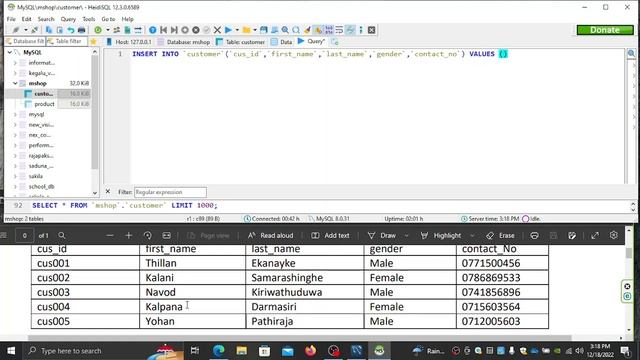
Task: Open dropdown arrow next to Load SQL file
Action: [x=255, y=30]
